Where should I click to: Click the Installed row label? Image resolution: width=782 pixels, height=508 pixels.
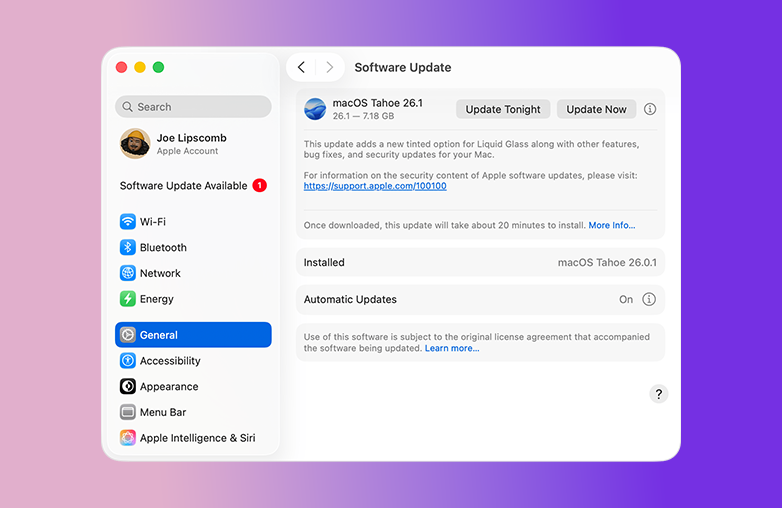pyautogui.click(x=324, y=262)
